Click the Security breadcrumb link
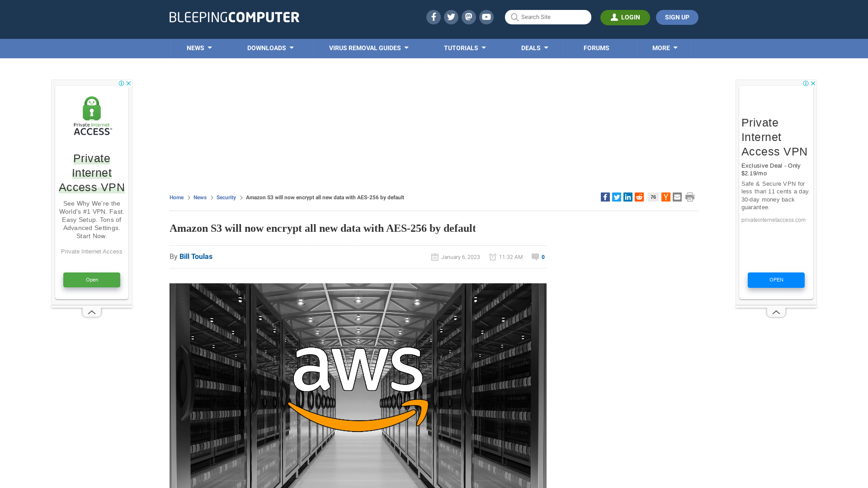 (x=226, y=197)
